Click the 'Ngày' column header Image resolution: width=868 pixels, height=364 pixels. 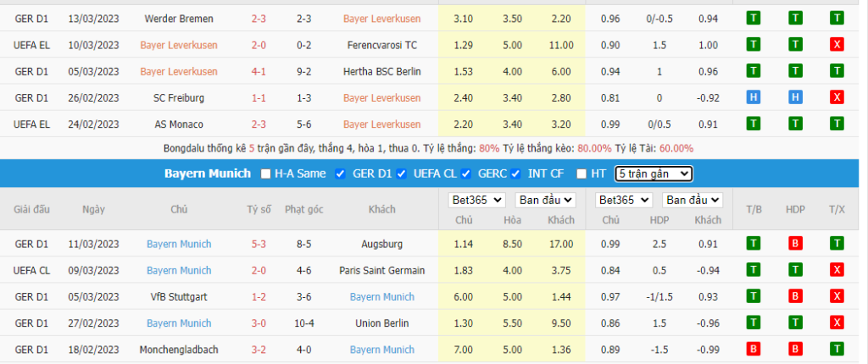pyautogui.click(x=93, y=209)
